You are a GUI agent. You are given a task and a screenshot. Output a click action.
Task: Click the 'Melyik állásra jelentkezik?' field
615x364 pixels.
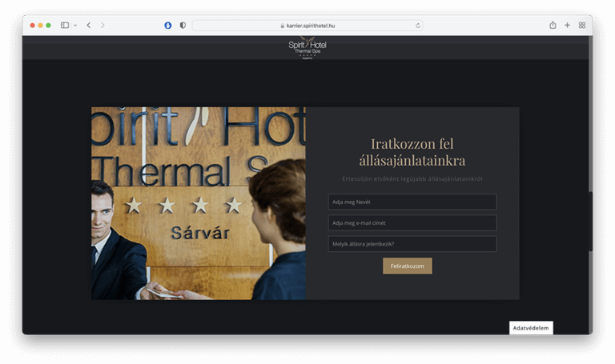tap(412, 244)
